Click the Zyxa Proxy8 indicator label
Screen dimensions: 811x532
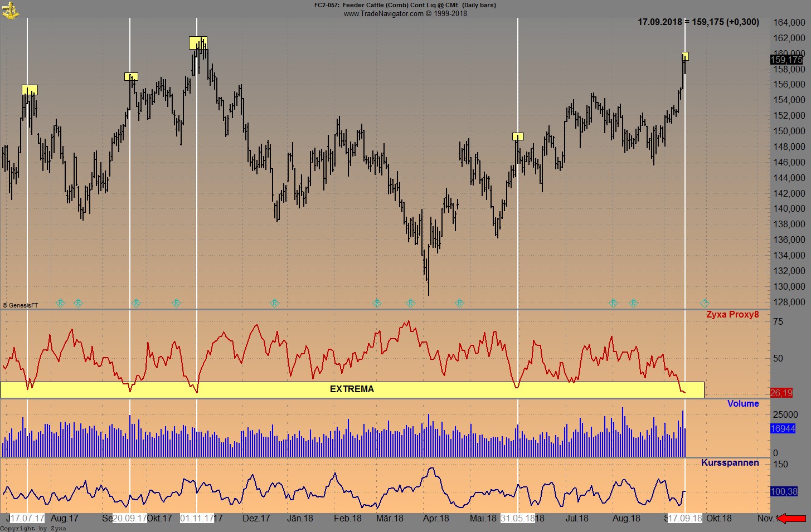[x=732, y=314]
